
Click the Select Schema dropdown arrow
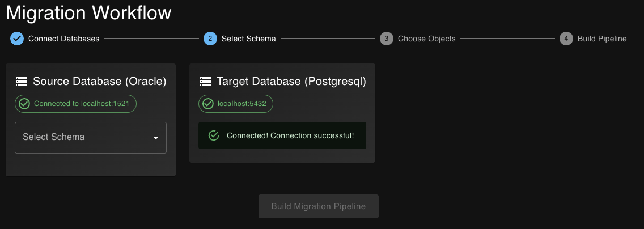click(156, 138)
